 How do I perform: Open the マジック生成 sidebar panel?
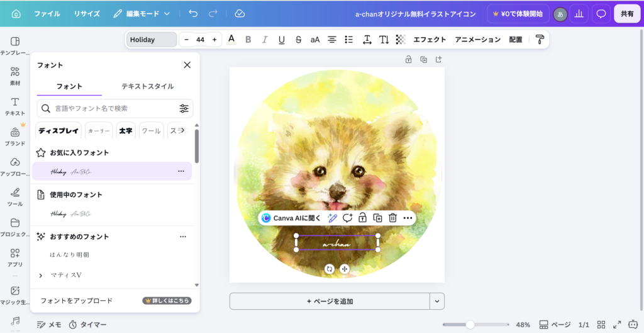pos(15,296)
